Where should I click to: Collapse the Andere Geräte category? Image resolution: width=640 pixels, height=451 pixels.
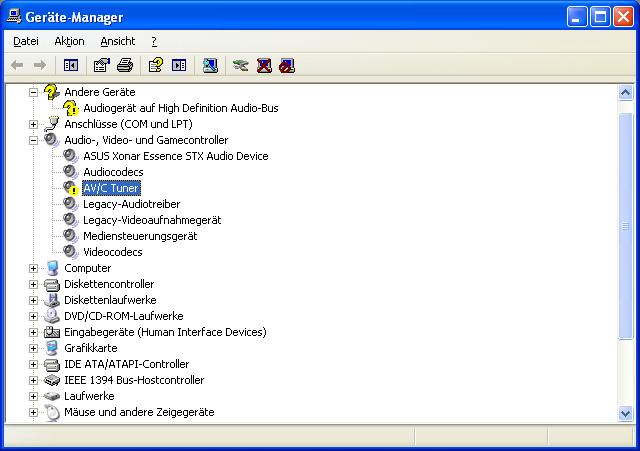[33, 92]
